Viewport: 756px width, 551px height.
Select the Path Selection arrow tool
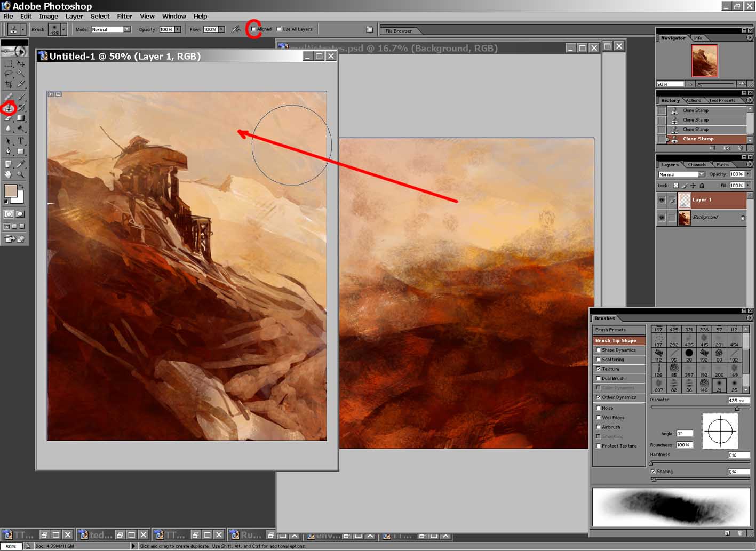[x=8, y=141]
